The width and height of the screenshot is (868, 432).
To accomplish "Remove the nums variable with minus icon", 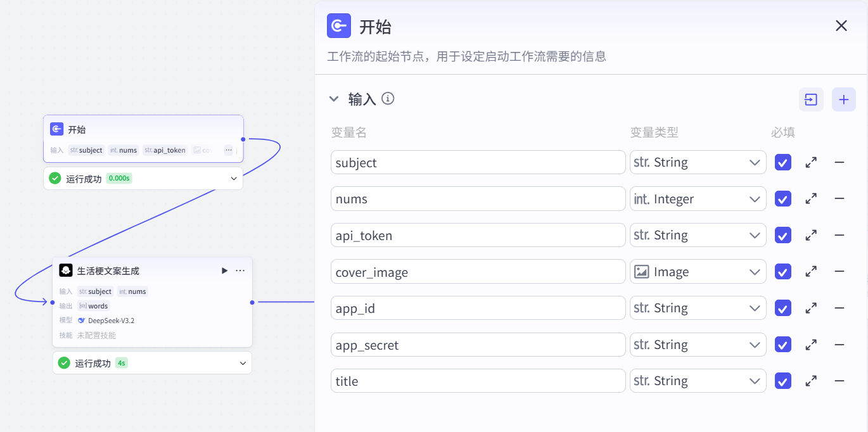I will coord(839,199).
